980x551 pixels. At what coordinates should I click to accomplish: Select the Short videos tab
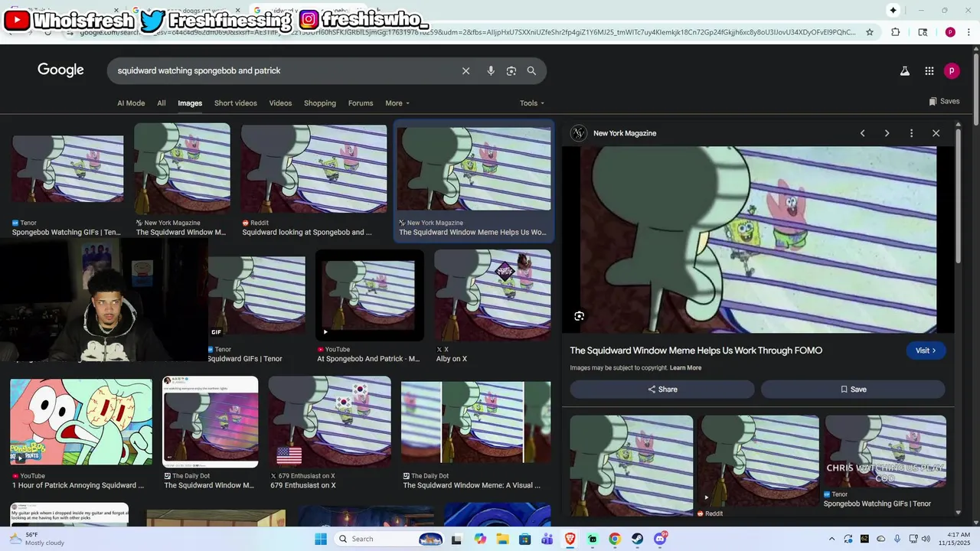[x=236, y=103]
